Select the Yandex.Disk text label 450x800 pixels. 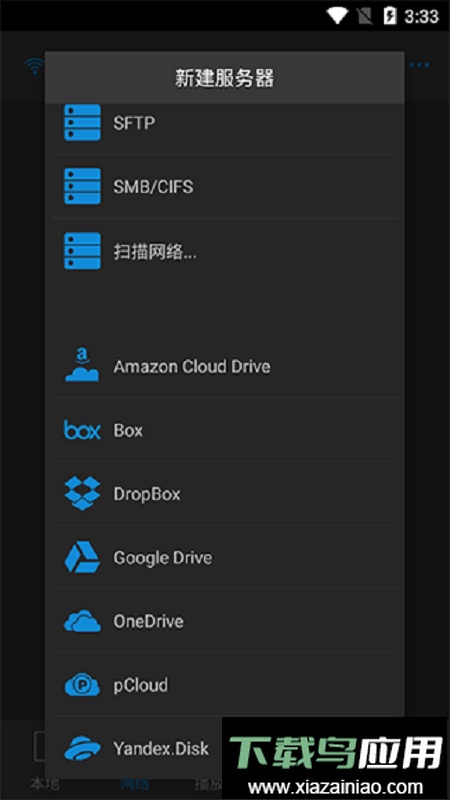(161, 748)
